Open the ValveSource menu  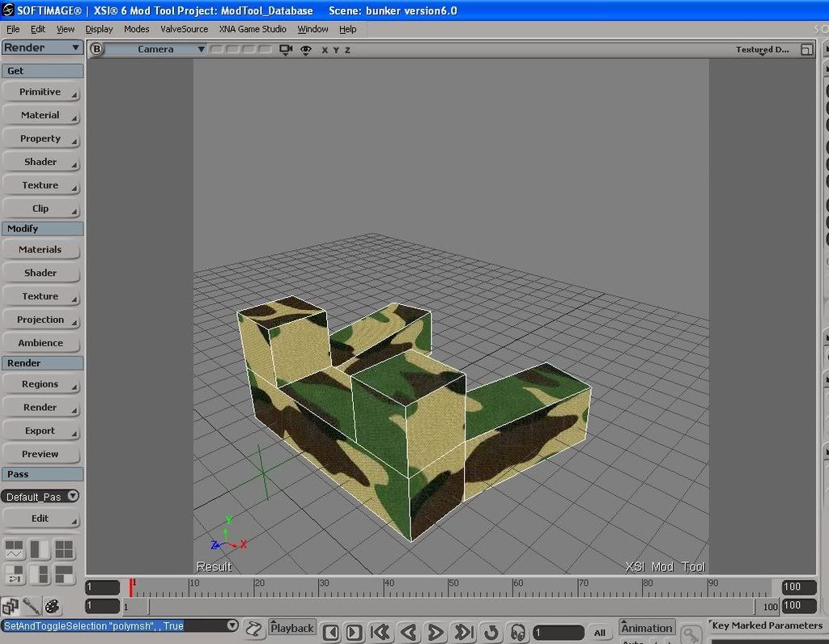pyautogui.click(x=184, y=29)
